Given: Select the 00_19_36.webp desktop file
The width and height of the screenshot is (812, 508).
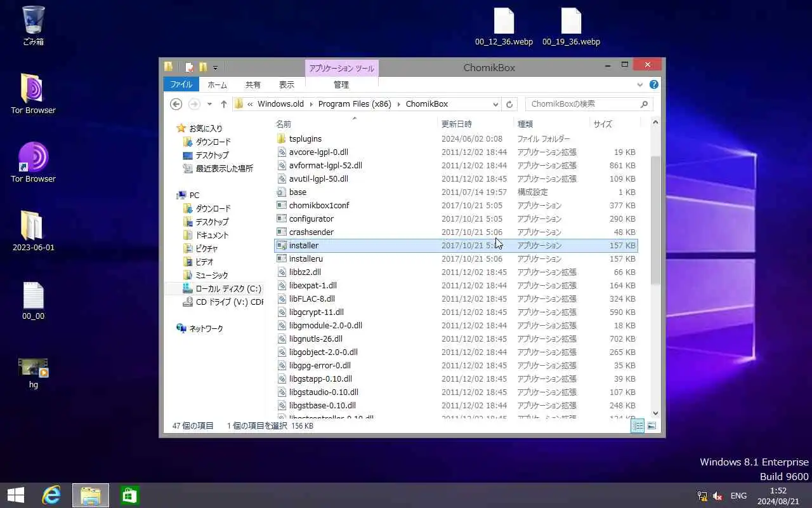Looking at the screenshot, I should tap(571, 27).
